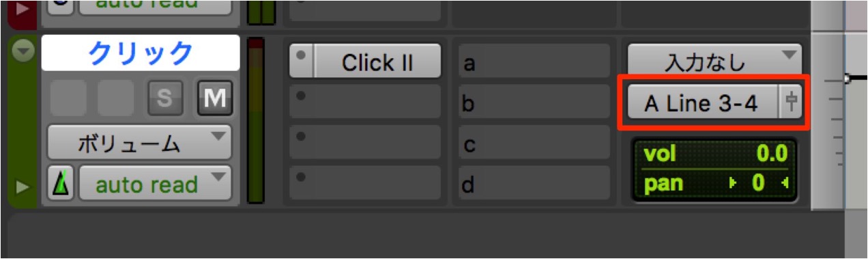Image resolution: width=868 pixels, height=259 pixels.
Task: Click the empty input monitor slot next to S
Action: (116, 98)
